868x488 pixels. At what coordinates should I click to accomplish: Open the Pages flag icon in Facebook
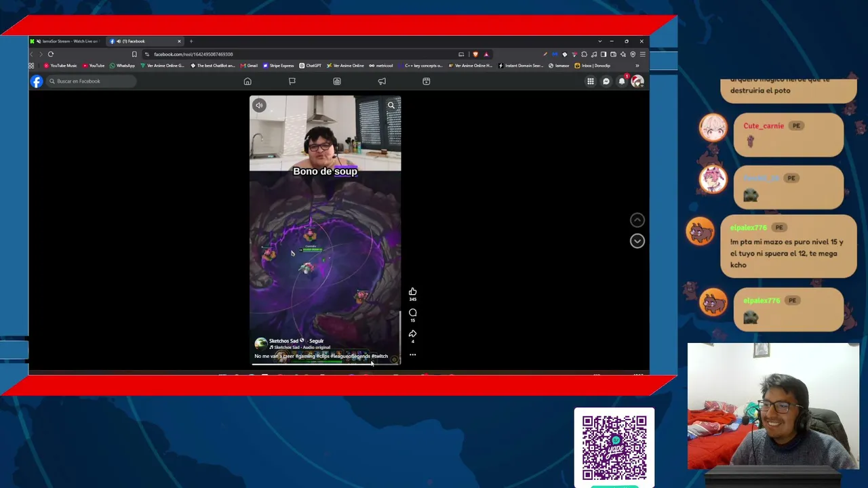(292, 81)
